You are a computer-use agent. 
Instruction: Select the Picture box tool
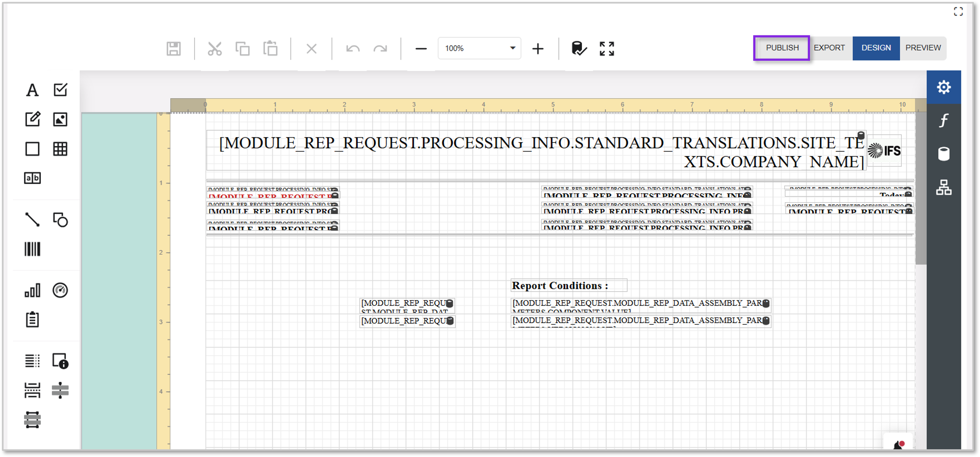[x=60, y=119]
